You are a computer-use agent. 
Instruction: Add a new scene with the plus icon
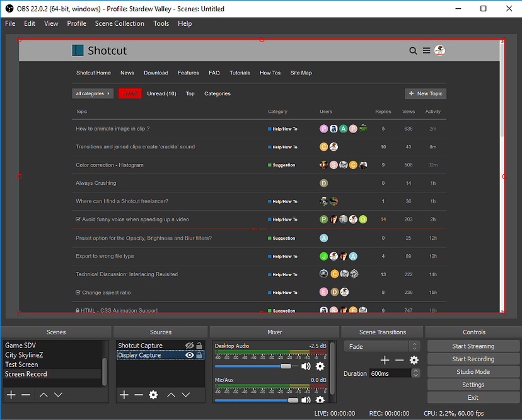pyautogui.click(x=11, y=395)
